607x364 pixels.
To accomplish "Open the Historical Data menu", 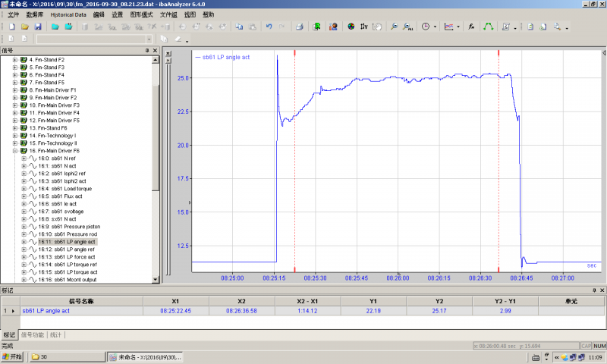I will tap(68, 14).
